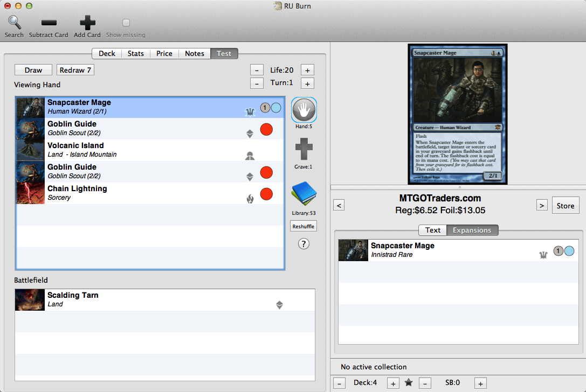Select Volcanic Island in hand
This screenshot has height=392, width=586.
click(150, 150)
